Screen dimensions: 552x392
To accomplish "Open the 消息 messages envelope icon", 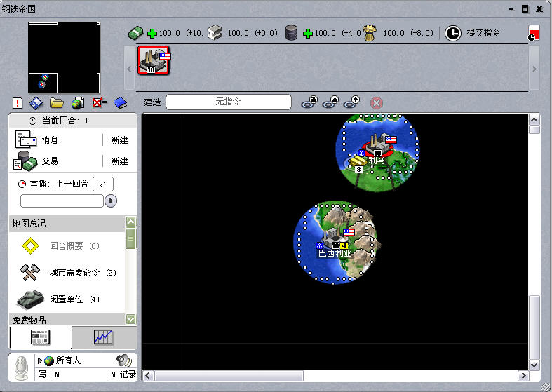I will 26,140.
